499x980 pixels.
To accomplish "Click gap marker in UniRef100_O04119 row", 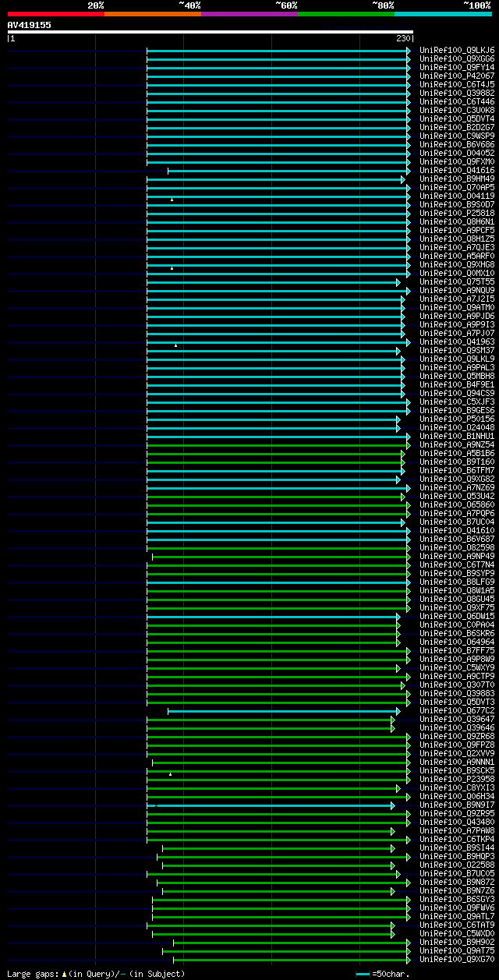I will pyautogui.click(x=172, y=200).
